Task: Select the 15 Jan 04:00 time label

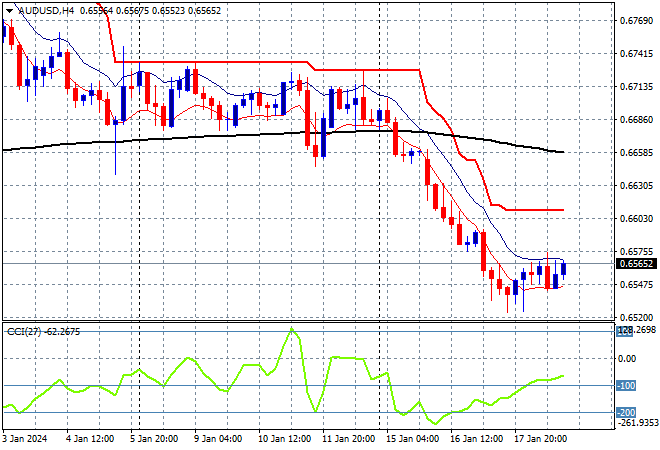Action: (412, 439)
